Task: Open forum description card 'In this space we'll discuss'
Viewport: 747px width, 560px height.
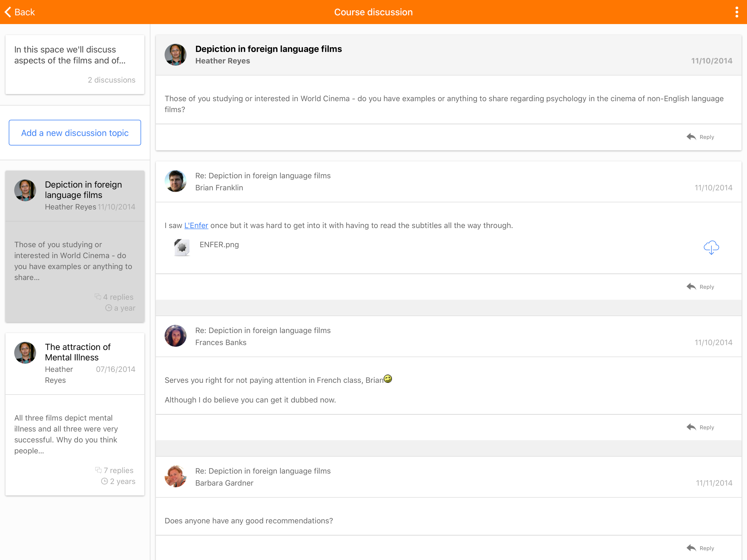Action: pos(75,65)
